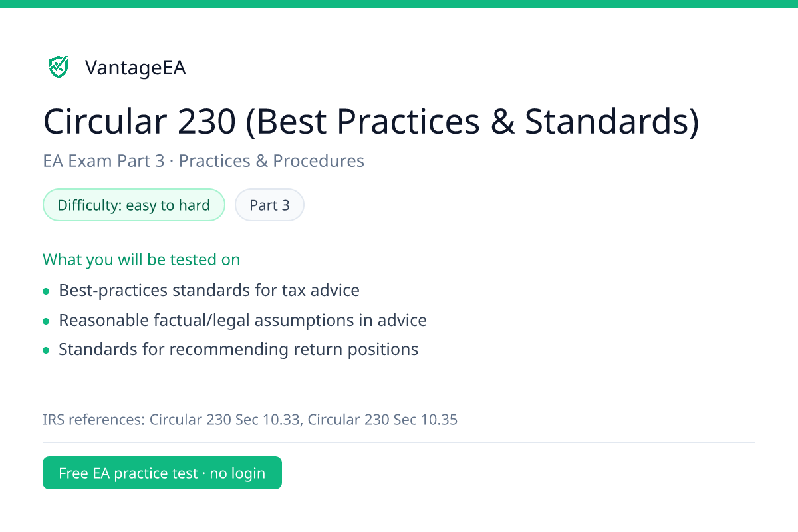
Task: Select Reasonable factual/legal assumptions in advice item
Action: (x=243, y=321)
